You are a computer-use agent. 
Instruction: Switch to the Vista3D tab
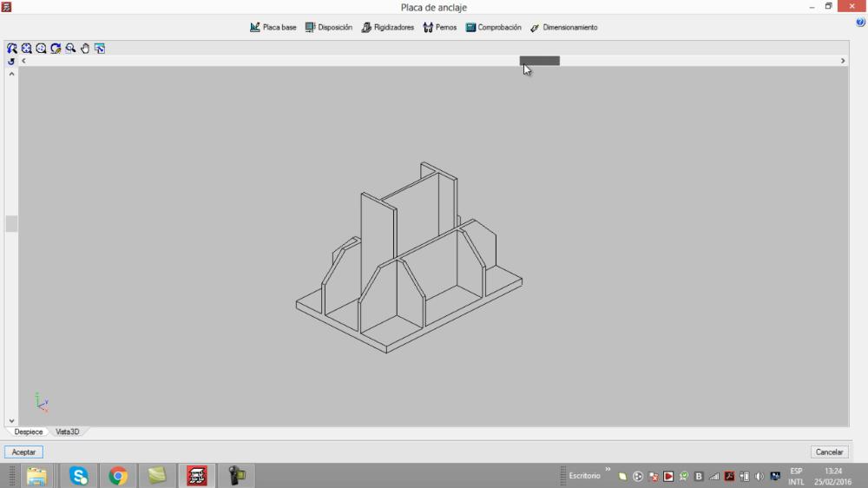[68, 432]
